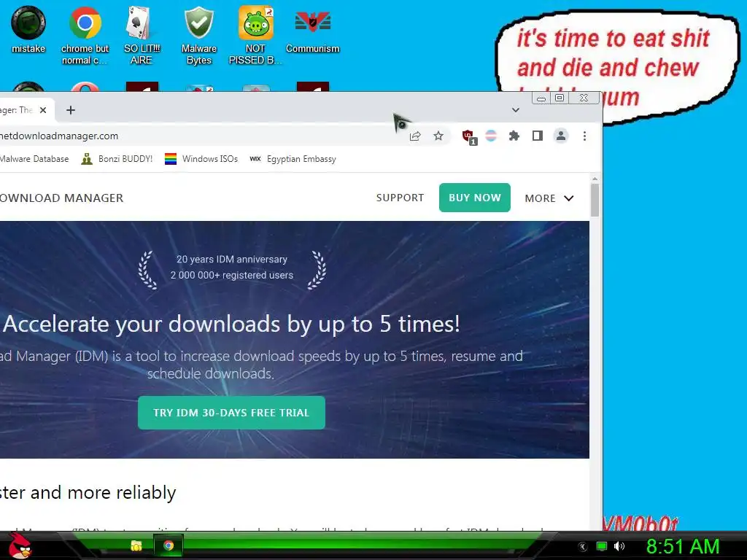Open the Angry Birds start button
The height and width of the screenshot is (560, 747).
pyautogui.click(x=20, y=545)
